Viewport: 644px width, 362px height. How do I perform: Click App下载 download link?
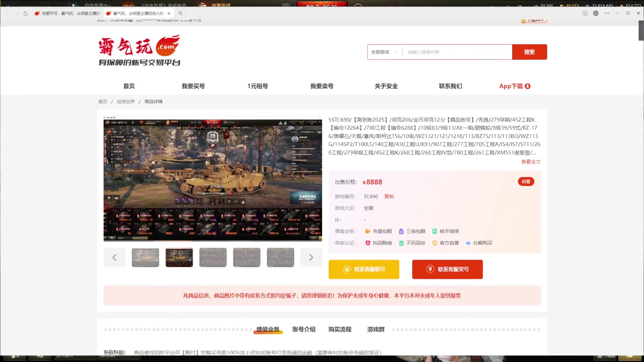coord(515,86)
